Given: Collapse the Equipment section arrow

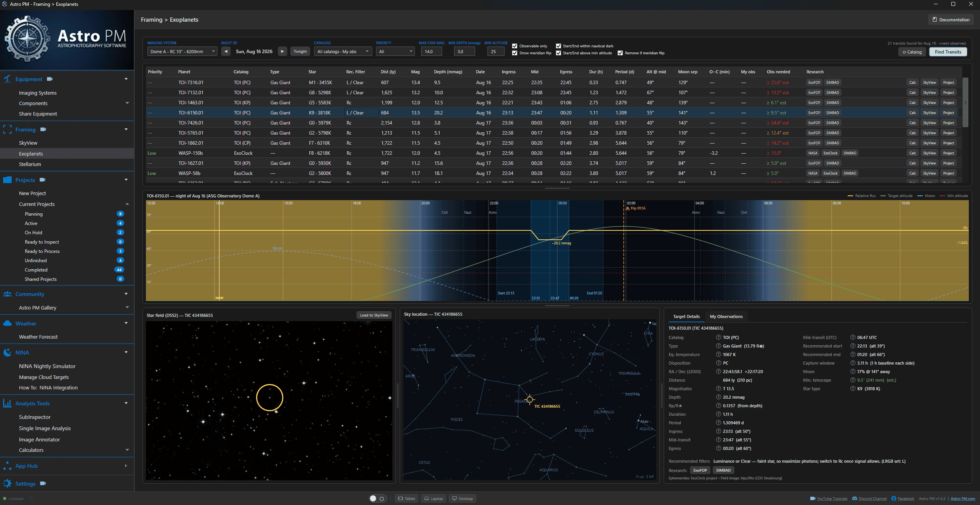Looking at the screenshot, I should (126, 79).
